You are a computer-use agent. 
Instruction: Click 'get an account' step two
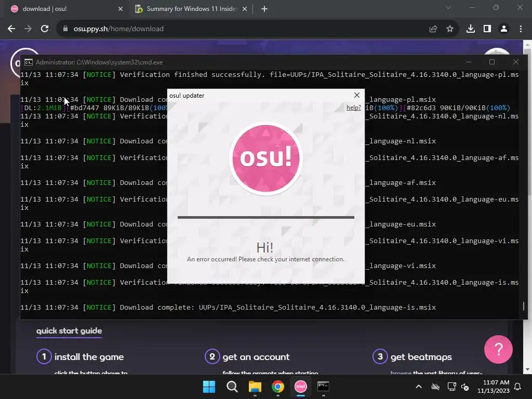point(247,357)
